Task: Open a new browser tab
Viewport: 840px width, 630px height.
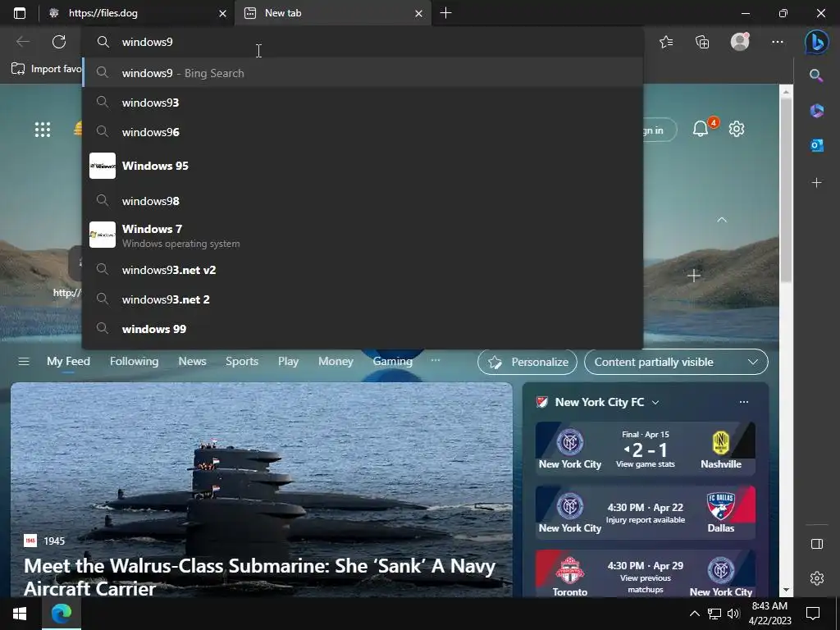Action: tap(445, 13)
